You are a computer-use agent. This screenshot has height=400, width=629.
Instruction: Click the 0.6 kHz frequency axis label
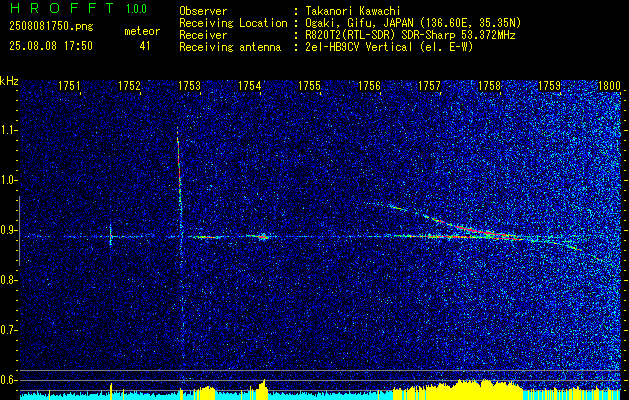pos(9,380)
